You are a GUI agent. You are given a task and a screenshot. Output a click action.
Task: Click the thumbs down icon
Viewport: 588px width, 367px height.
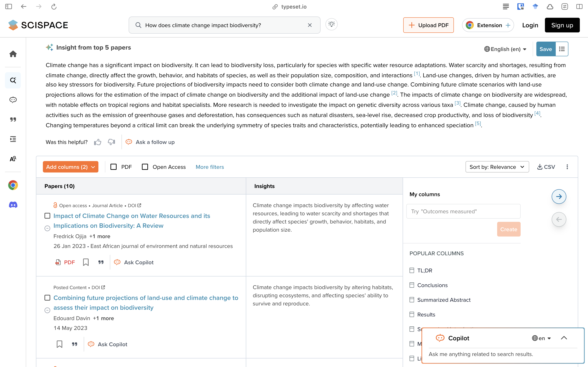pyautogui.click(x=111, y=142)
